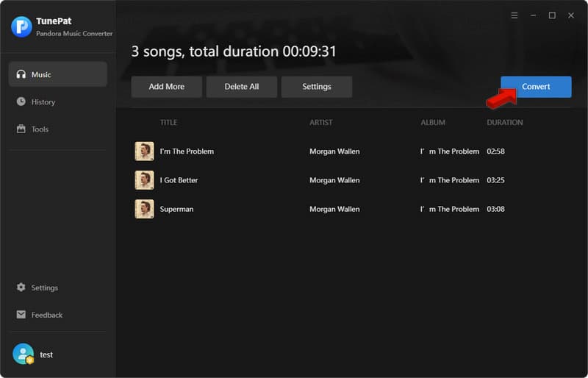Click the duration 02:58
Screen dimensions: 588x378
[x=495, y=151]
